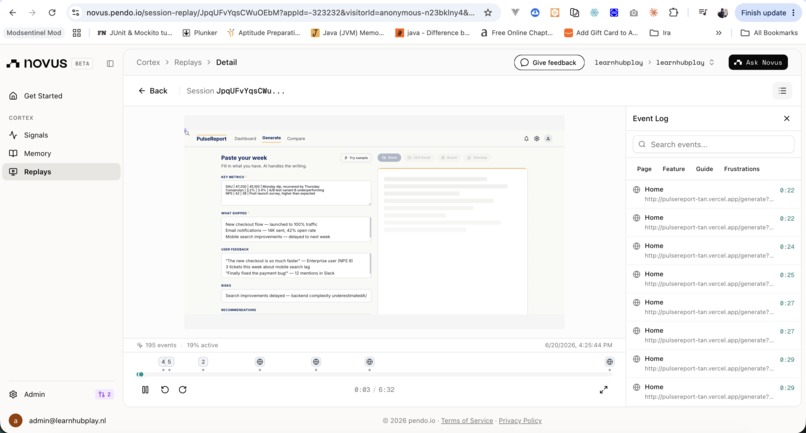This screenshot has height=433, width=806.
Task: Select Replays in Cortex sidebar
Action: tap(61, 172)
